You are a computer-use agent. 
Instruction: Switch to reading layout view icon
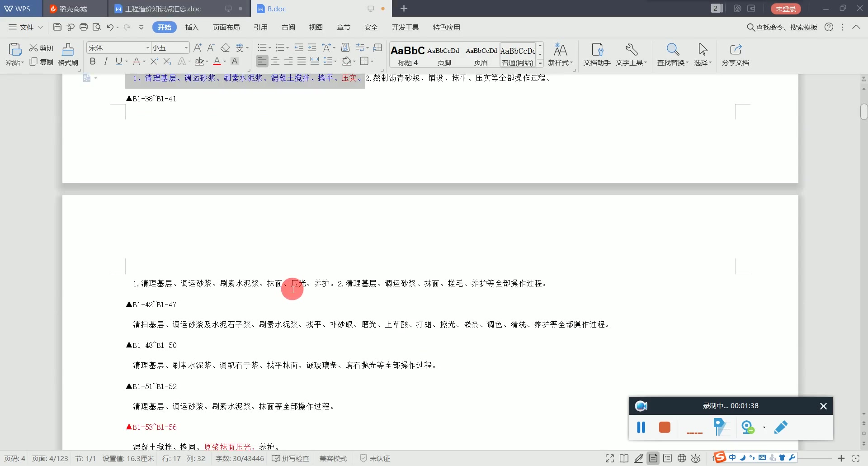(624, 458)
